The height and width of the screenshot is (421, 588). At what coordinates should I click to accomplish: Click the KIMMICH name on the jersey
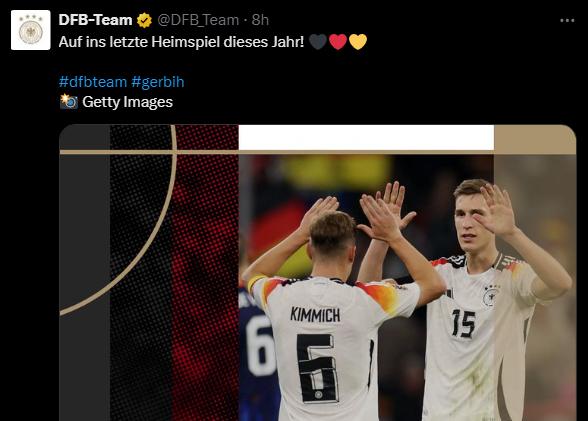pyautogui.click(x=315, y=315)
